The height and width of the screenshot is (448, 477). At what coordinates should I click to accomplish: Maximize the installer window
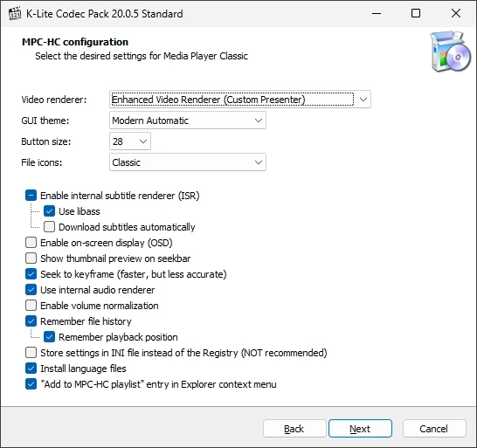[x=416, y=13]
